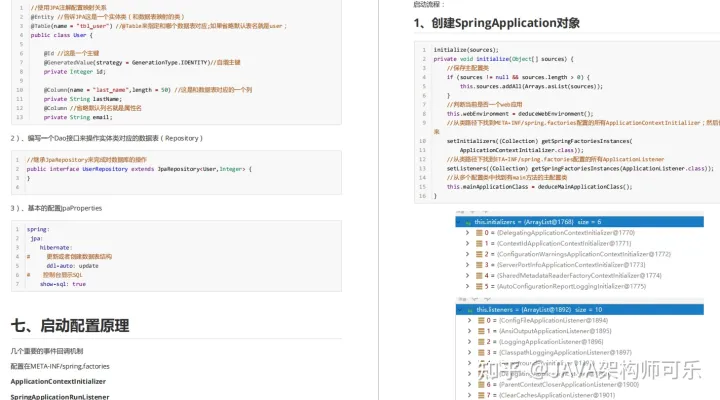Click list-element icon of AnsiOutputApplicationListener row
720x400 pixels.
point(481,331)
